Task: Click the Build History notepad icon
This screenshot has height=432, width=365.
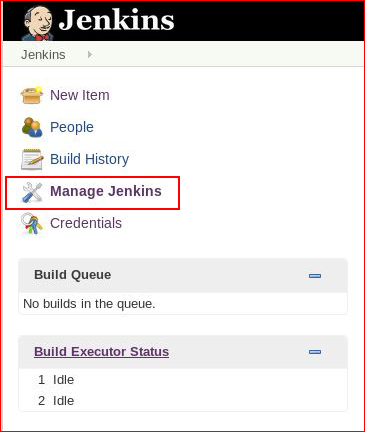Action: (32, 159)
